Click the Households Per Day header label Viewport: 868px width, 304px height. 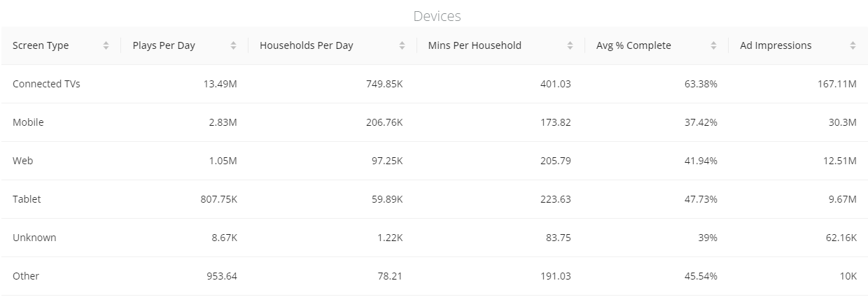click(307, 45)
